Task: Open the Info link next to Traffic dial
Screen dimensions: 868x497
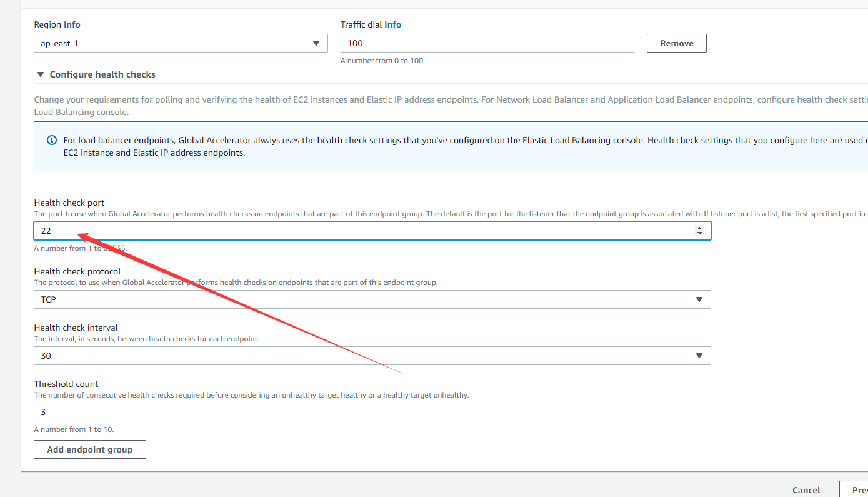Action: 392,24
